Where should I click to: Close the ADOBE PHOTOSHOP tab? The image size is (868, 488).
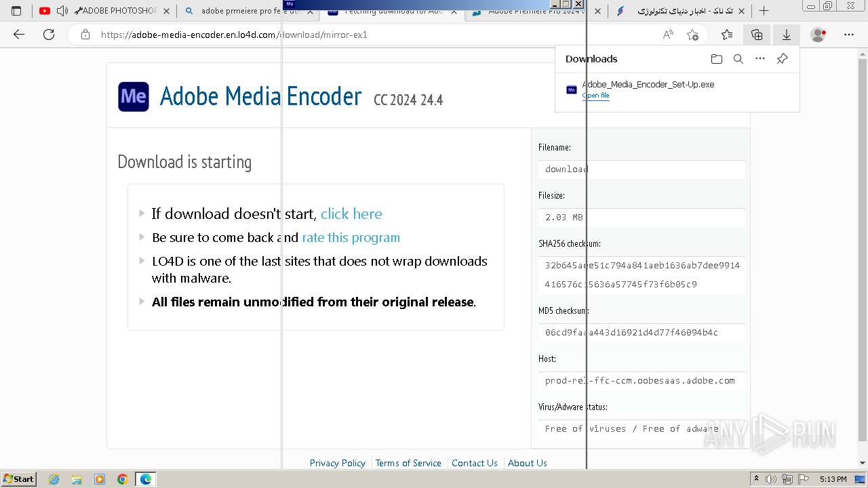click(166, 11)
